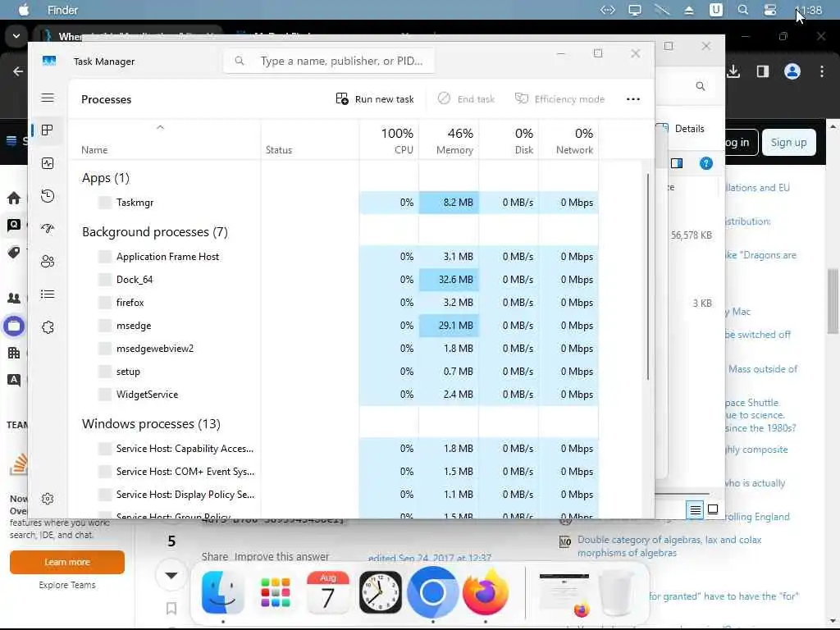
Task: Sort processes by Network column
Action: coord(575,141)
